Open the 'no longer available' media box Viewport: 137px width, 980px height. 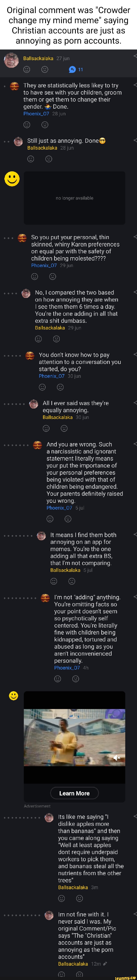point(74,198)
